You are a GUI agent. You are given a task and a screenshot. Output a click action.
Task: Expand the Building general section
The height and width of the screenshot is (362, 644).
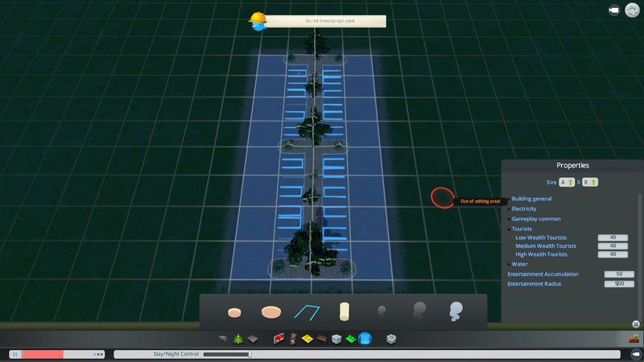pyautogui.click(x=531, y=199)
